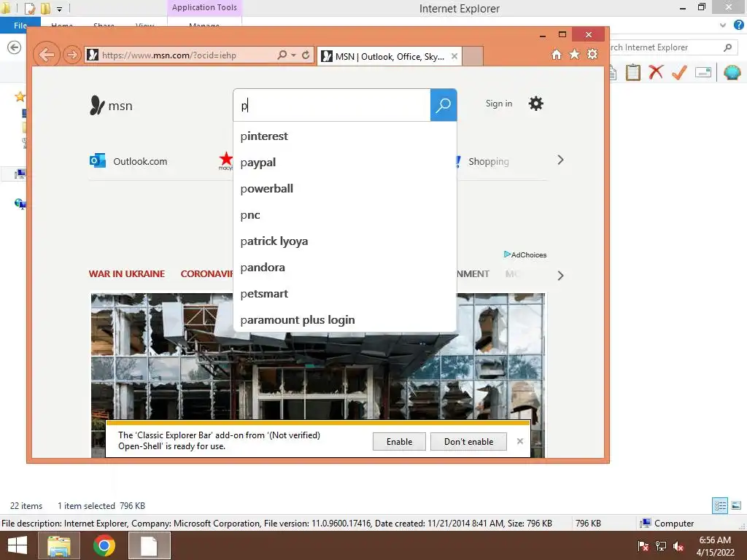Choose the petsmart suggestion
The width and height of the screenshot is (747, 560).
pyautogui.click(x=345, y=293)
